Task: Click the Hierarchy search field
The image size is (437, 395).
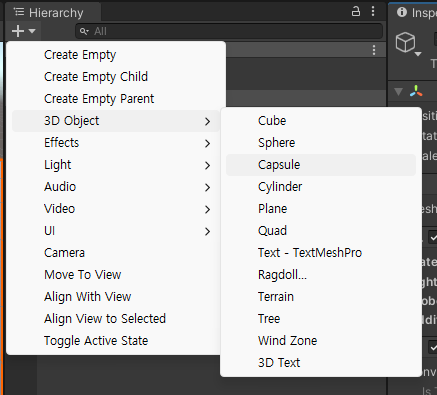Action: pyautogui.click(x=229, y=31)
